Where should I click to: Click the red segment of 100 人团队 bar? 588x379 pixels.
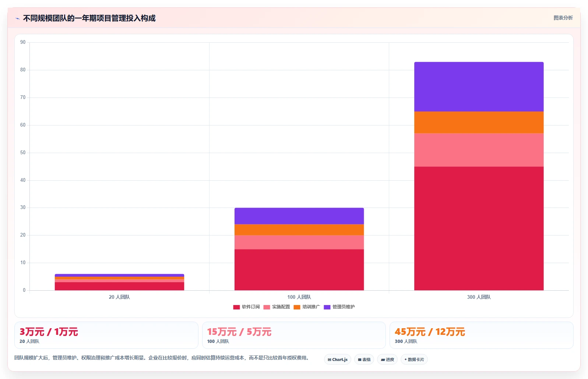299,270
